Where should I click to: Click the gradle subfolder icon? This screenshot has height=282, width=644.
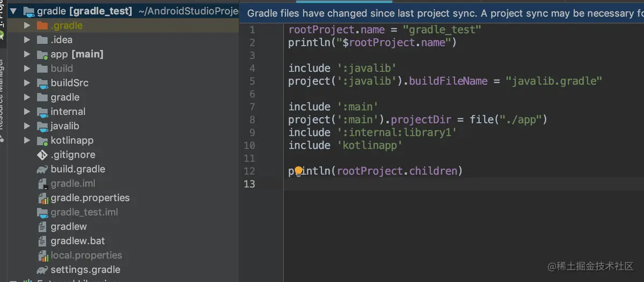click(42, 97)
